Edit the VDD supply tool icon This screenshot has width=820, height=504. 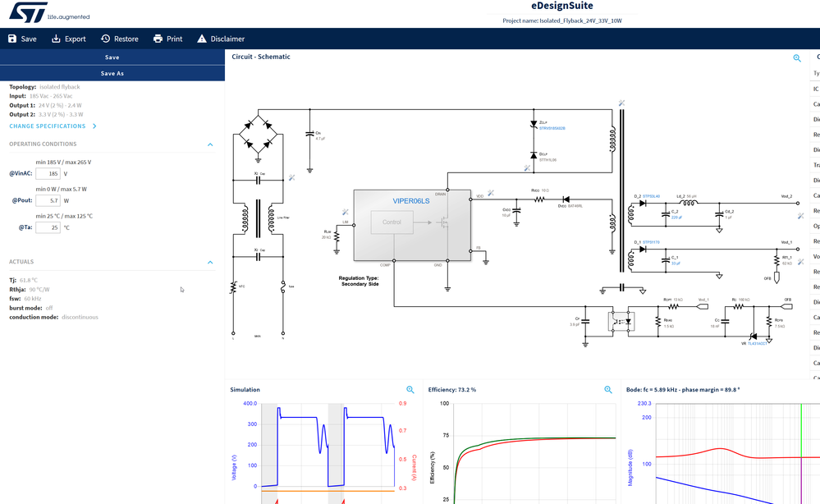point(491,193)
